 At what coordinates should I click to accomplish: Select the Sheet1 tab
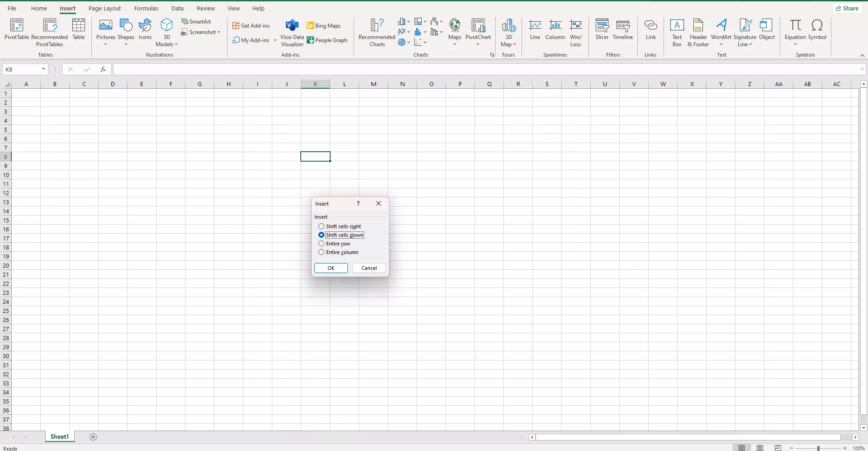pyautogui.click(x=60, y=437)
